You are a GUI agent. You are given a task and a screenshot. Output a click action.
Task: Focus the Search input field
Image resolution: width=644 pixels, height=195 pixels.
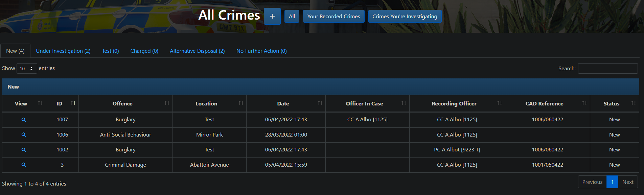point(607,69)
